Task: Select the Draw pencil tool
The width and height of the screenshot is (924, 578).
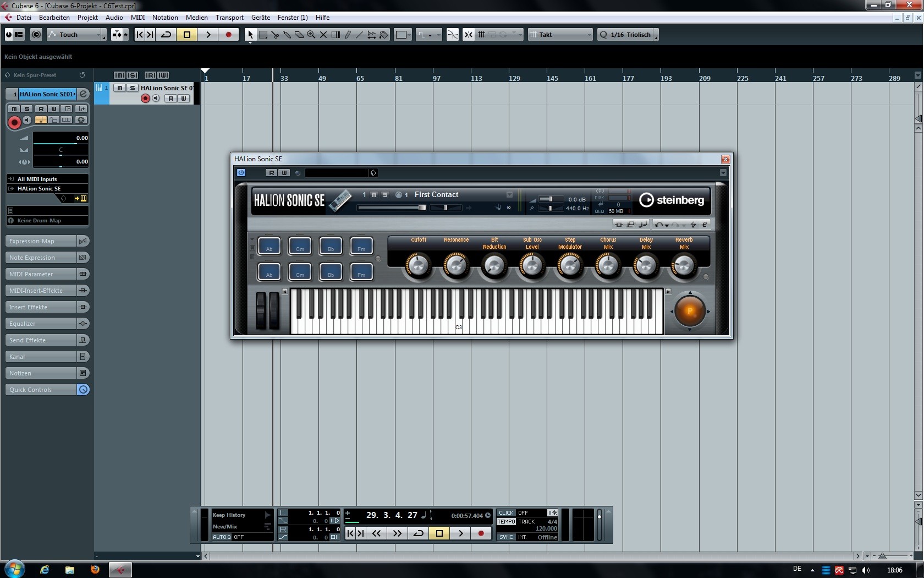Action: click(348, 35)
